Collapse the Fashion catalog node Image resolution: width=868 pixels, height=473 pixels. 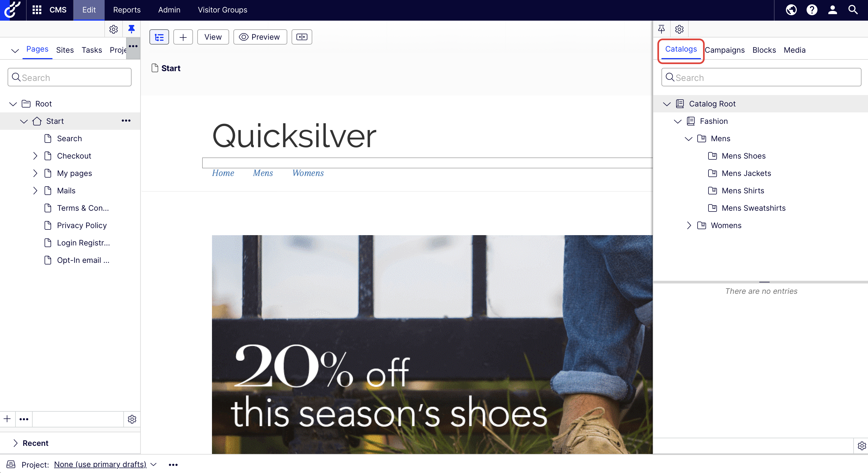[x=677, y=121]
